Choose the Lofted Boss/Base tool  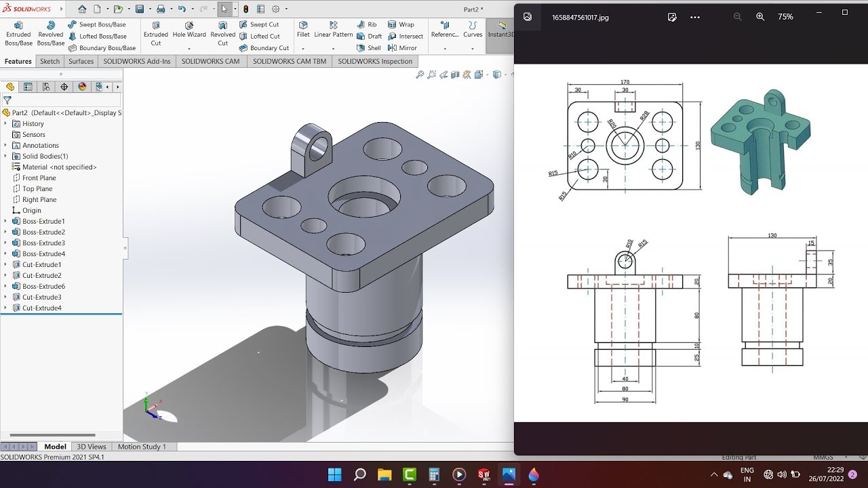[97, 36]
